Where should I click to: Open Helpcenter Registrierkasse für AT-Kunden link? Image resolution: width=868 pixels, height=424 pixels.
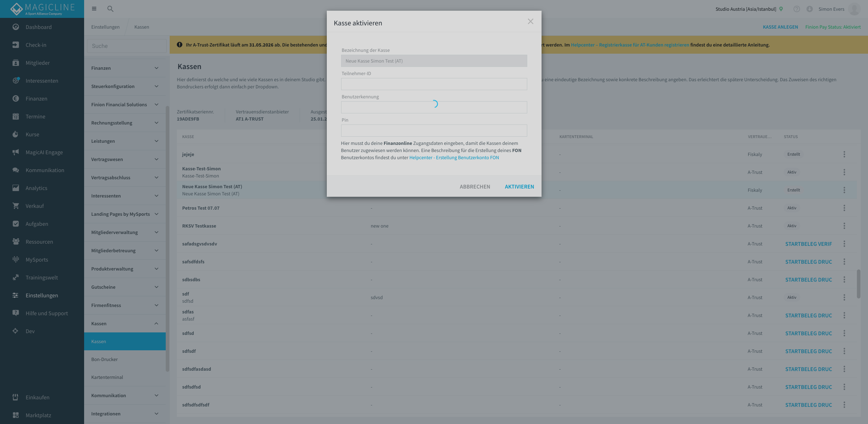click(630, 45)
